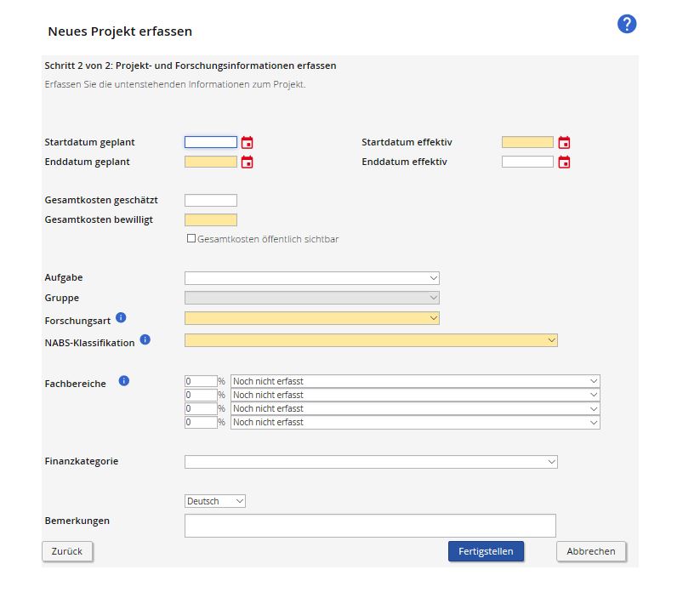Focus the Gesamtkosten geschätzt input field
This screenshot has height=598, width=700.
211,201
